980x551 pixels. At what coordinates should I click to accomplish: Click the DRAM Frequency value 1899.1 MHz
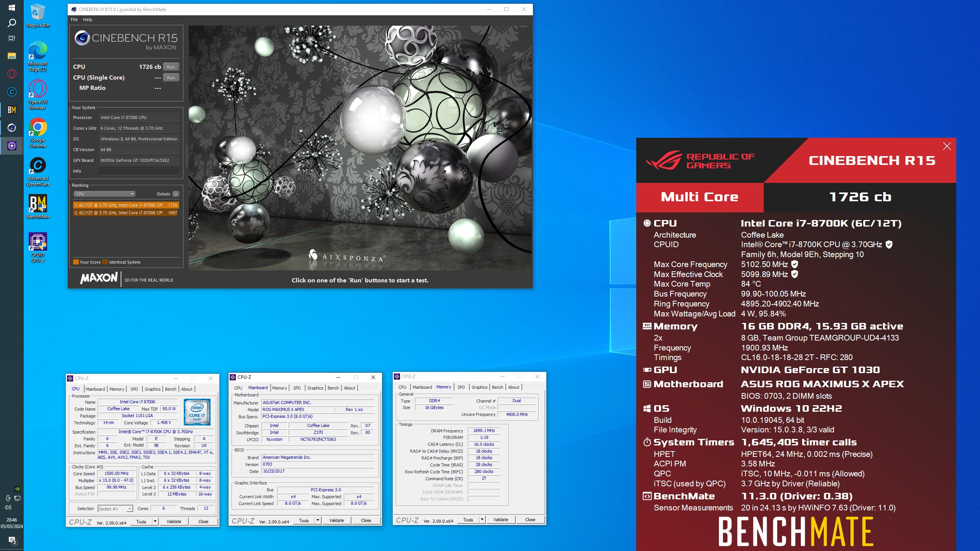(x=484, y=430)
